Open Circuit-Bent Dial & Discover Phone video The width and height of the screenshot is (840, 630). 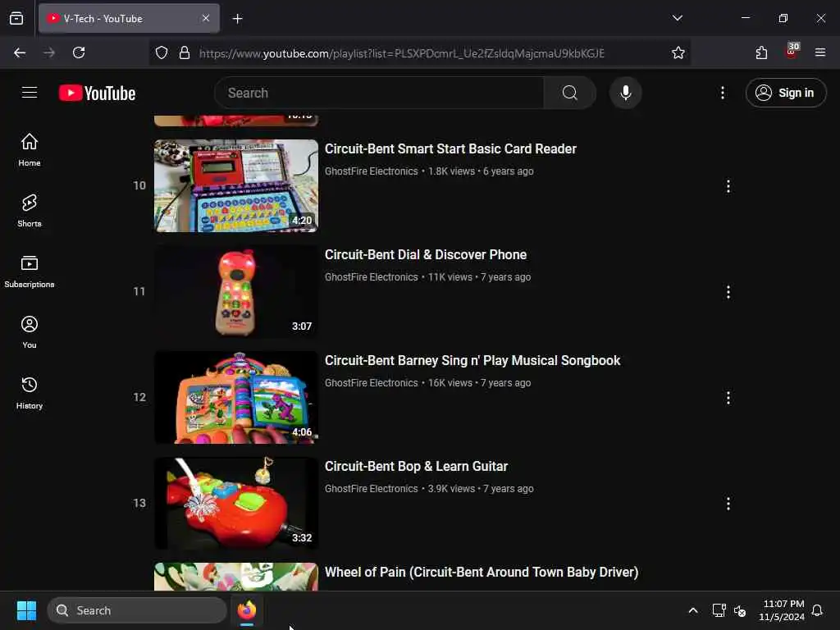coord(426,255)
